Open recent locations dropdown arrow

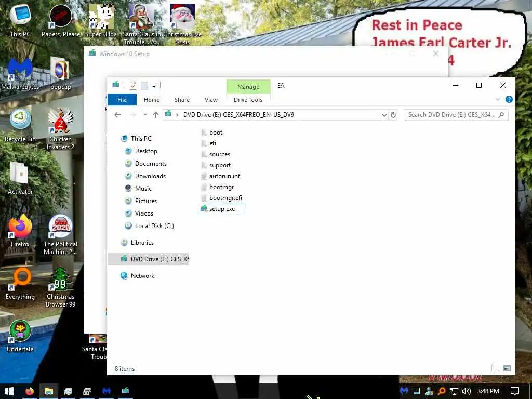coord(145,115)
